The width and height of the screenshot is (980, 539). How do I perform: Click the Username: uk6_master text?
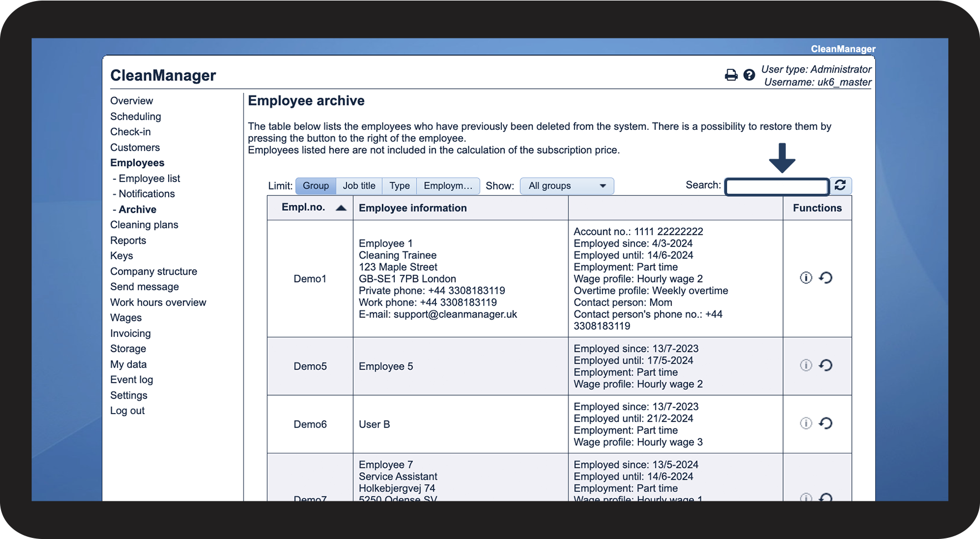click(818, 82)
